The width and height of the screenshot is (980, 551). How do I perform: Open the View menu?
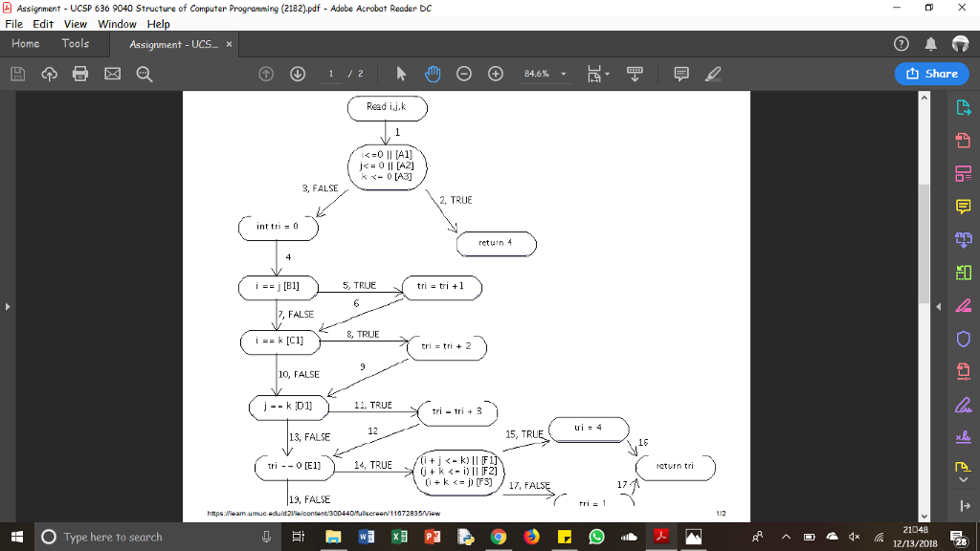(x=75, y=24)
